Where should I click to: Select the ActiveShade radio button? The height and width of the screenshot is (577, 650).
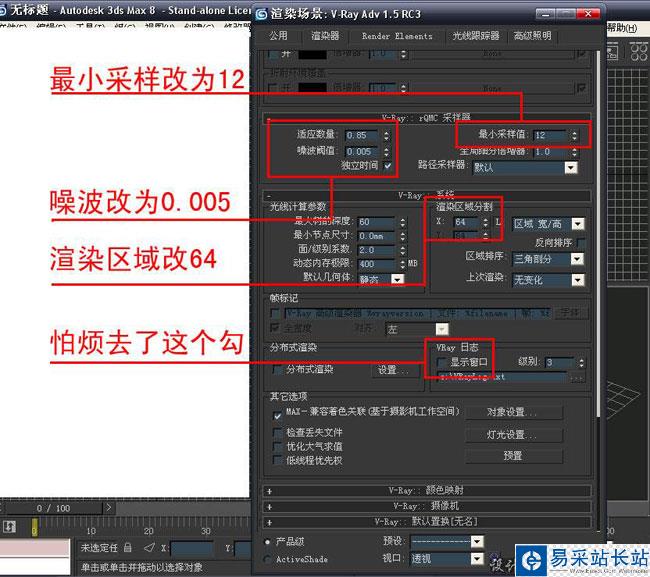[x=267, y=559]
